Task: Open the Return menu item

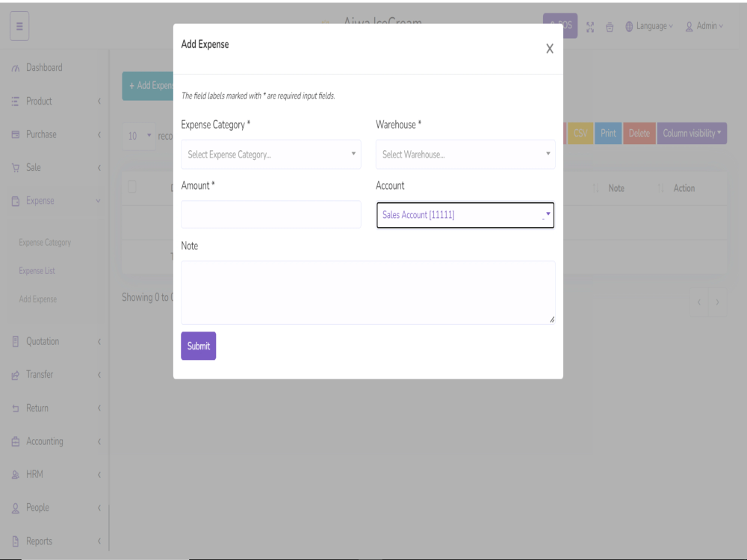Action: (37, 408)
